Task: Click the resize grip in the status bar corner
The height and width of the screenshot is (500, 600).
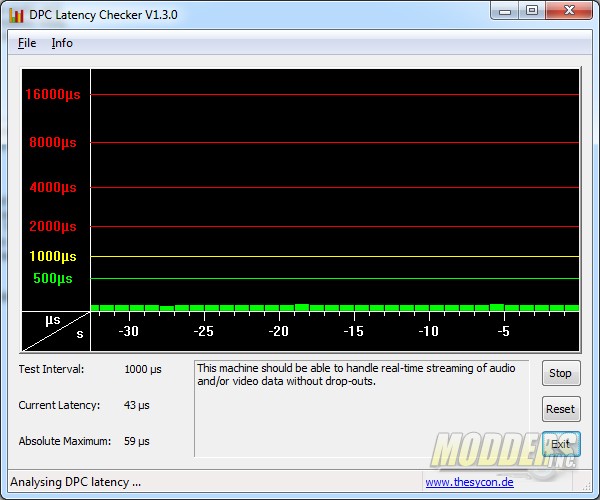Action: pyautogui.click(x=586, y=485)
